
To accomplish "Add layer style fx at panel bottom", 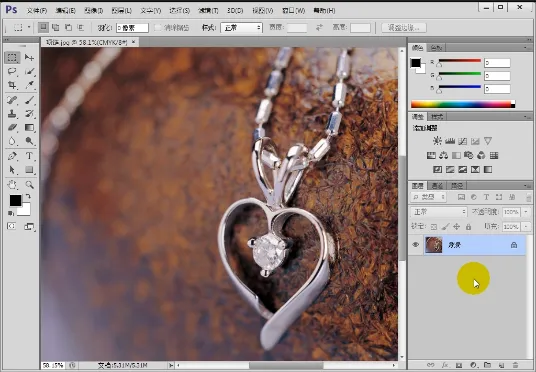I will point(445,365).
